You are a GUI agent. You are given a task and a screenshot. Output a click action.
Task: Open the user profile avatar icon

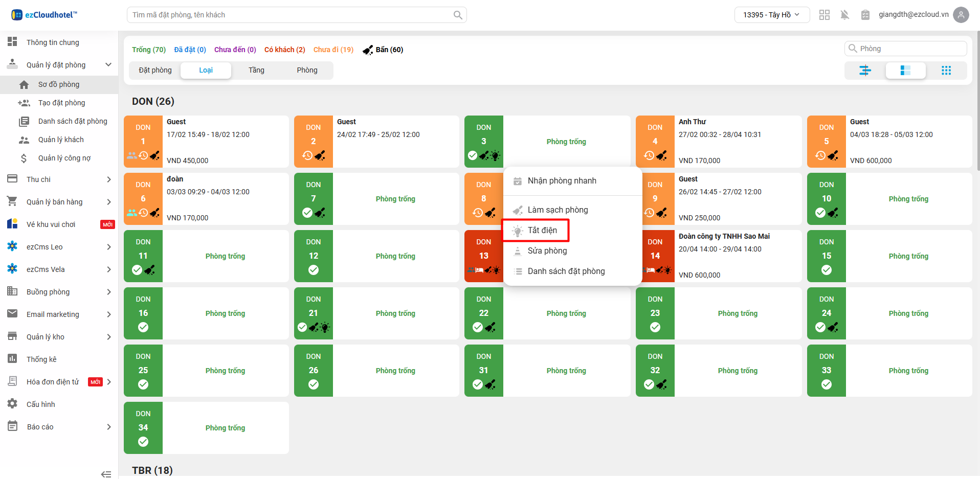tap(961, 15)
